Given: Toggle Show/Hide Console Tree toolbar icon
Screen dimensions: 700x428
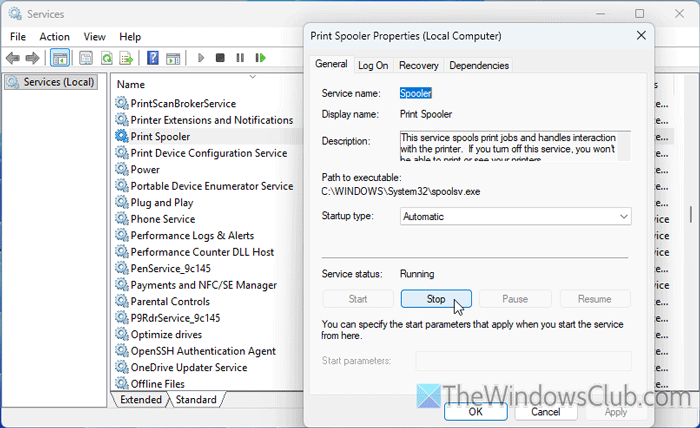Looking at the screenshot, I should pyautogui.click(x=59, y=58).
